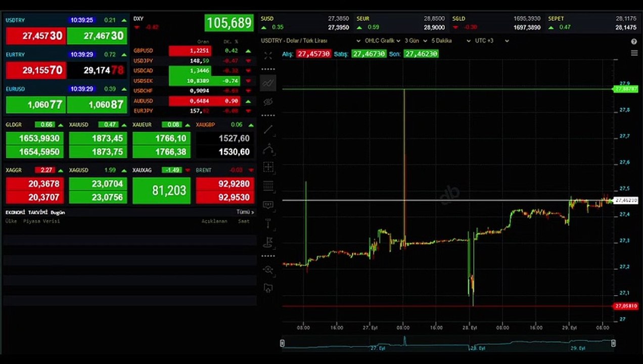Select the trend line drawing tool
The height and width of the screenshot is (364, 643).
click(x=268, y=130)
